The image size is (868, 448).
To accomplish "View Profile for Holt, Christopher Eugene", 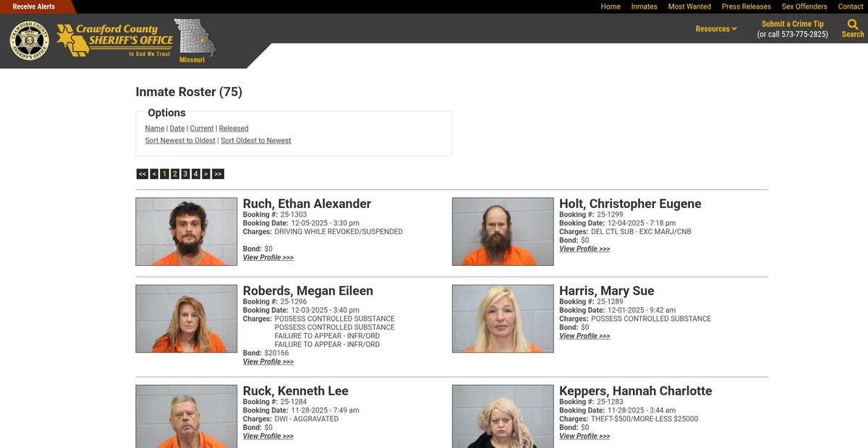I will [584, 249].
